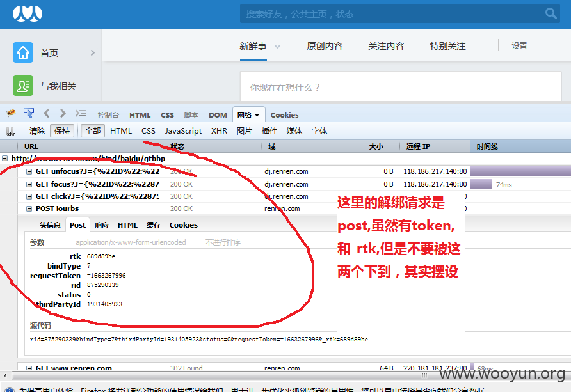
Task: Collapse the POST iourbs request row
Action: pyautogui.click(x=29, y=208)
